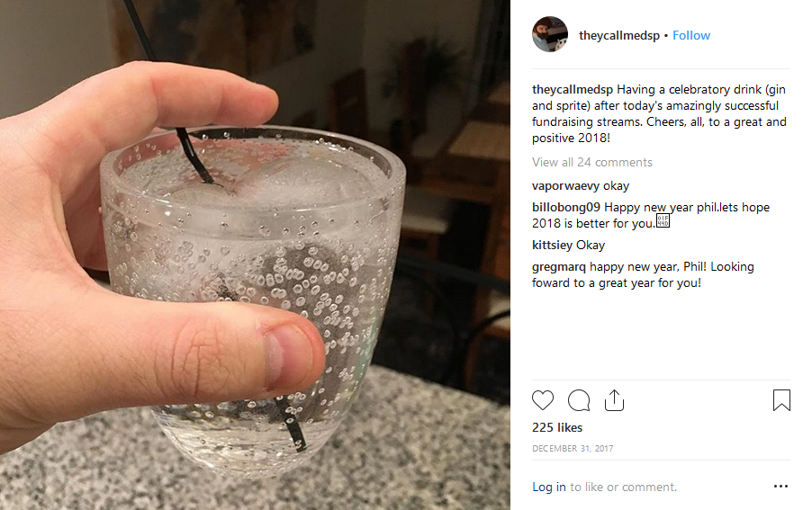The height and width of the screenshot is (510, 812).
Task: Follow the theycallmedsp account
Action: (x=691, y=35)
